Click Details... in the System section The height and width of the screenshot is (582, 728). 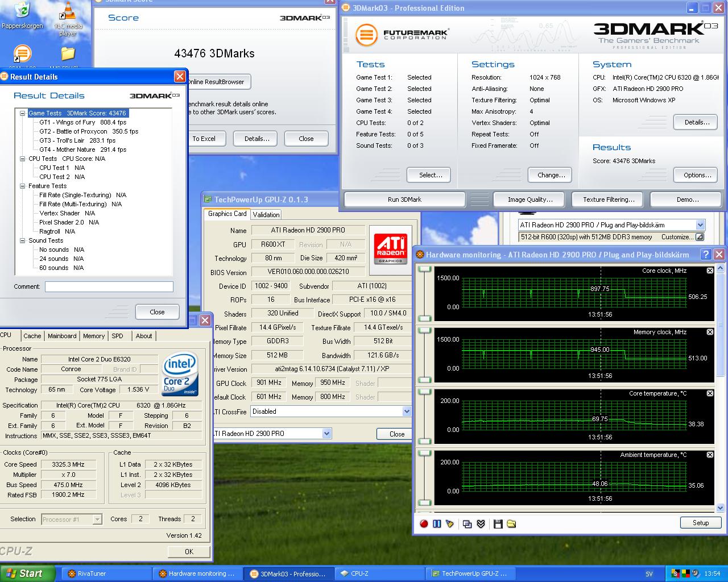point(697,122)
